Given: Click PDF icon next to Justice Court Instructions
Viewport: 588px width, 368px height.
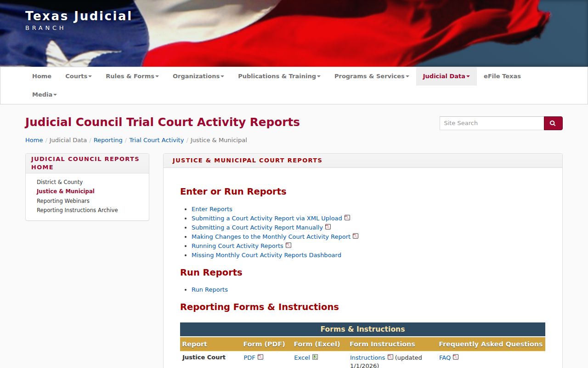Looking at the screenshot, I should pyautogui.click(x=390, y=357).
